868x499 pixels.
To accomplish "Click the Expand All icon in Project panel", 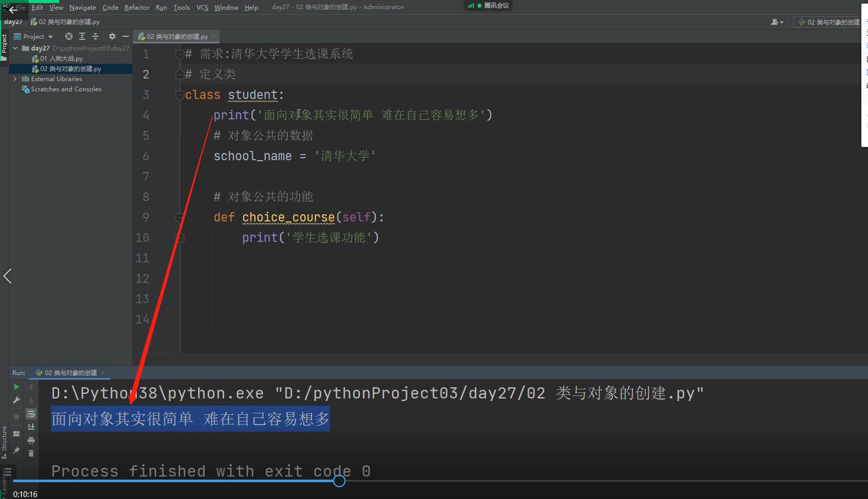I will tap(82, 36).
